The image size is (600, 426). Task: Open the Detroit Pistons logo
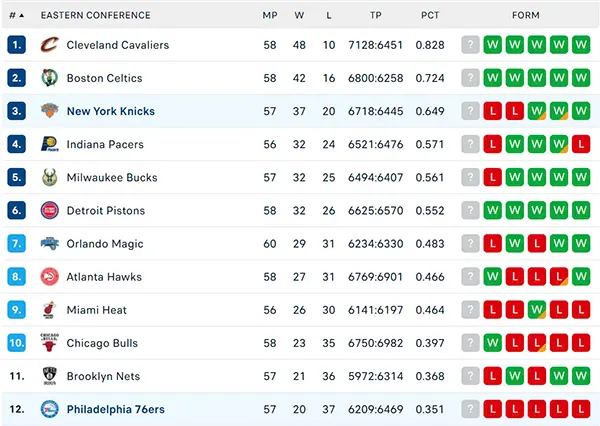click(x=50, y=210)
